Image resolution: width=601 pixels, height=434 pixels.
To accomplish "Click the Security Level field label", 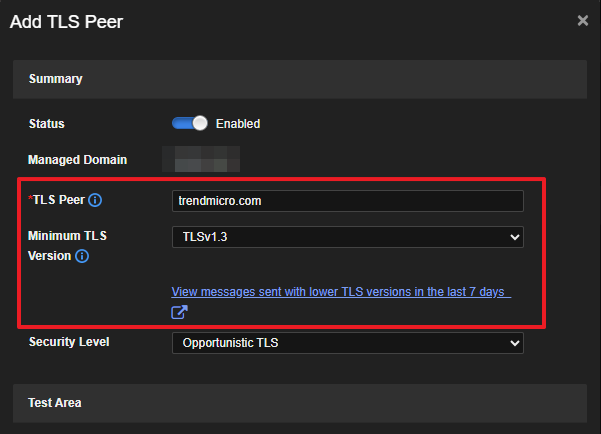I will pyautogui.click(x=69, y=342).
